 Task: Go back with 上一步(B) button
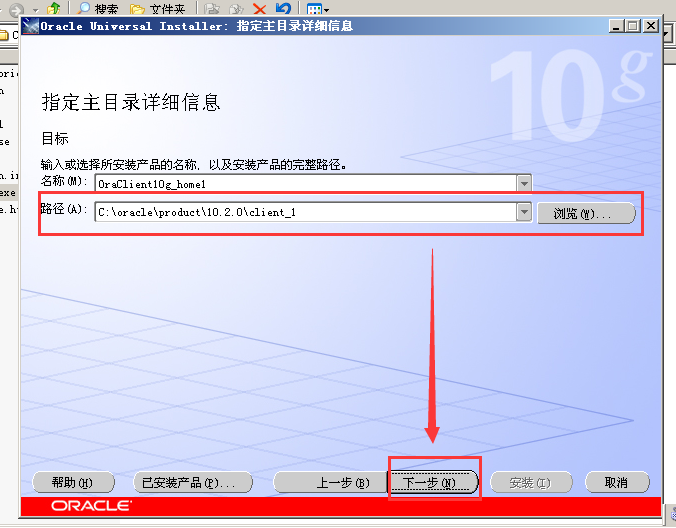click(x=331, y=482)
